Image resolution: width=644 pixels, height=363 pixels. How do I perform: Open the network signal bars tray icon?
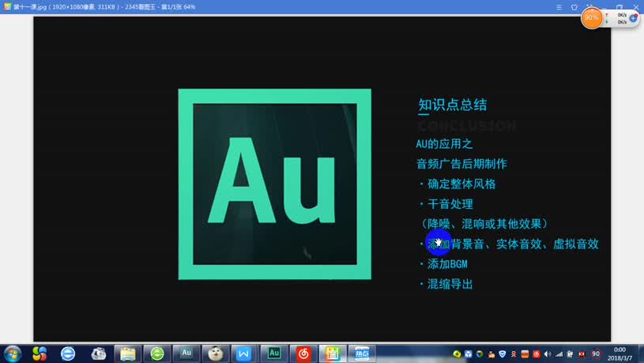(559, 354)
